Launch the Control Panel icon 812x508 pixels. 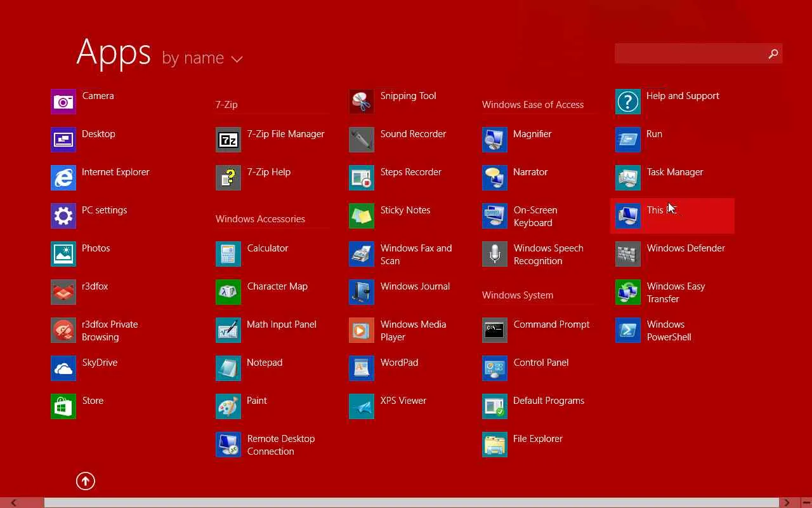[x=495, y=368]
